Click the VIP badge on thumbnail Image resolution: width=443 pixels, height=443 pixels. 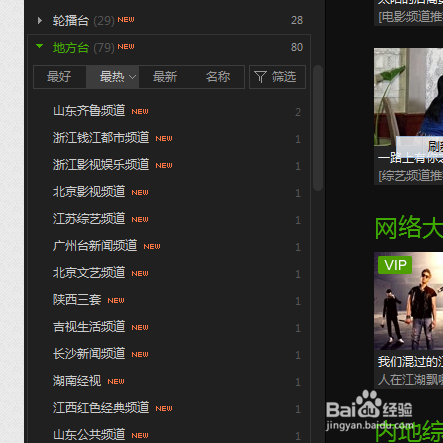(x=395, y=265)
